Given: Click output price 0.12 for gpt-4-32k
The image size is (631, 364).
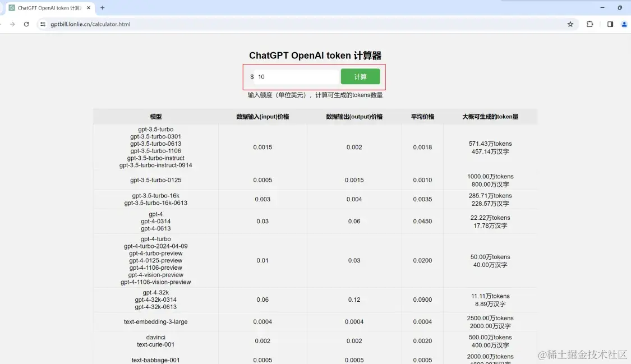Looking at the screenshot, I should [x=354, y=300].
